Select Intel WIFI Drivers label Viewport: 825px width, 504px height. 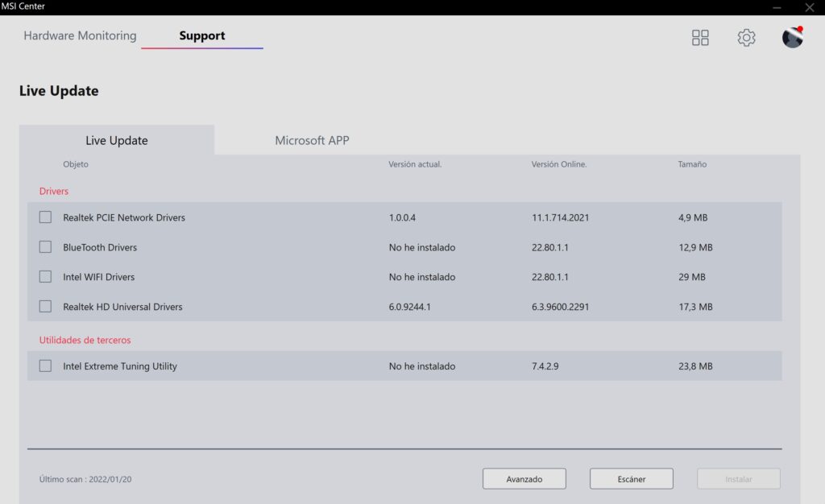pyautogui.click(x=99, y=277)
